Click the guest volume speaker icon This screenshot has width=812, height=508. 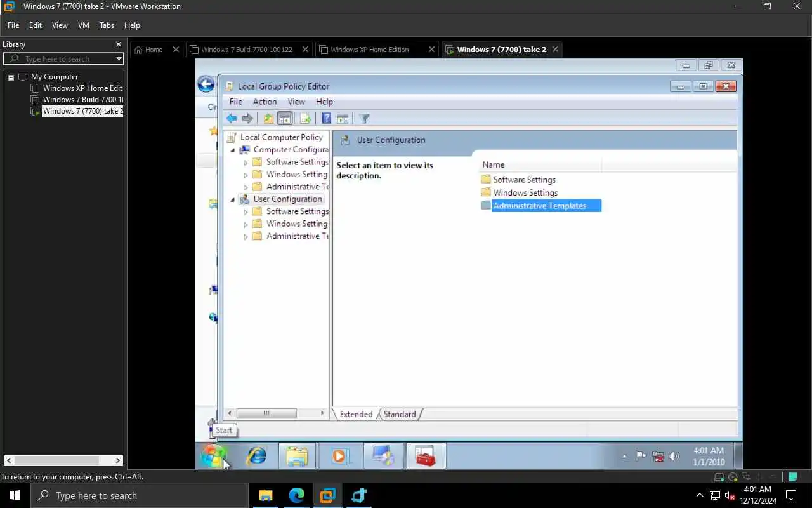[674, 456]
